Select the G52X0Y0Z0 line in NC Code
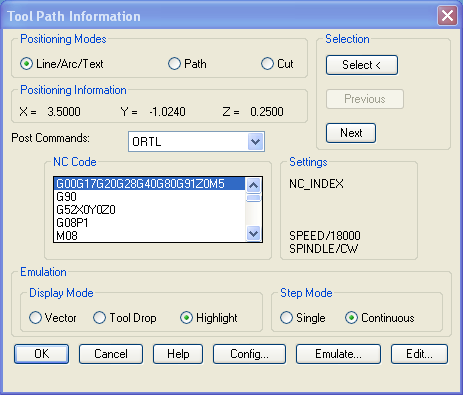 149,210
